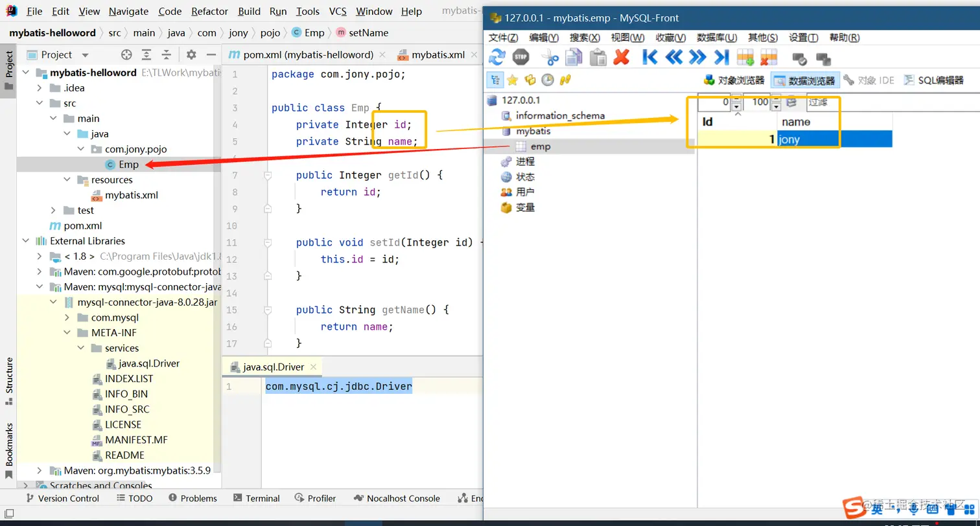Screen dimensions: 980x526
Task: Click the clock history icon in MySQL-Front
Action: [x=548, y=80]
